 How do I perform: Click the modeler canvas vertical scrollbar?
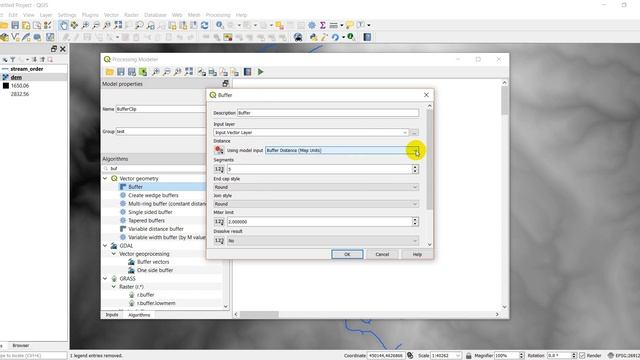pyautogui.click(x=504, y=100)
